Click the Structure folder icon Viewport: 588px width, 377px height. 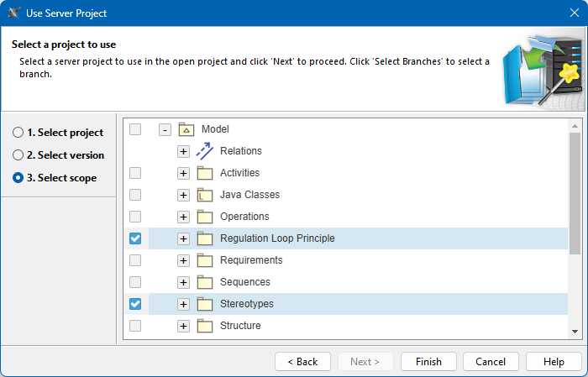click(x=205, y=326)
